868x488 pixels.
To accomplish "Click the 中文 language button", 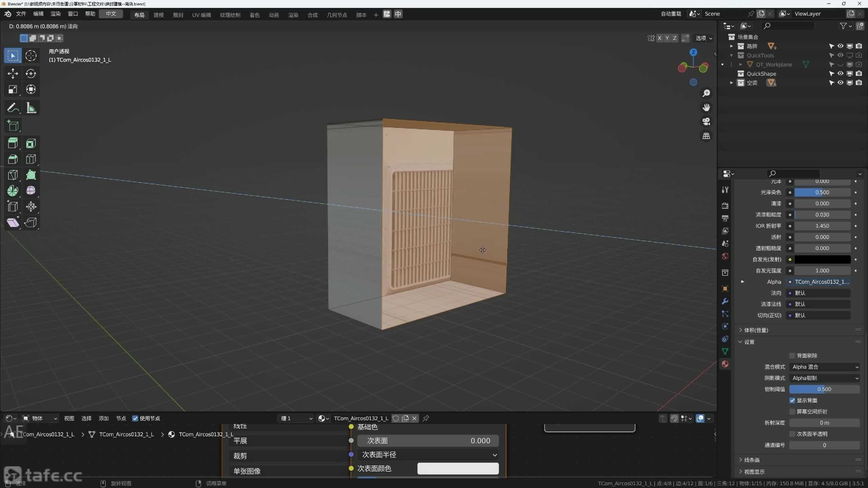I will click(111, 14).
